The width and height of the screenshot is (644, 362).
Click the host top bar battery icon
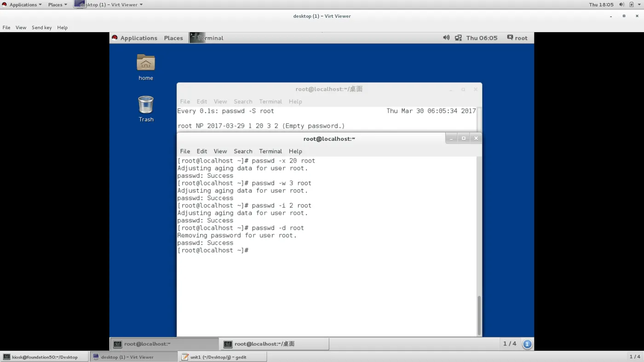click(x=632, y=5)
